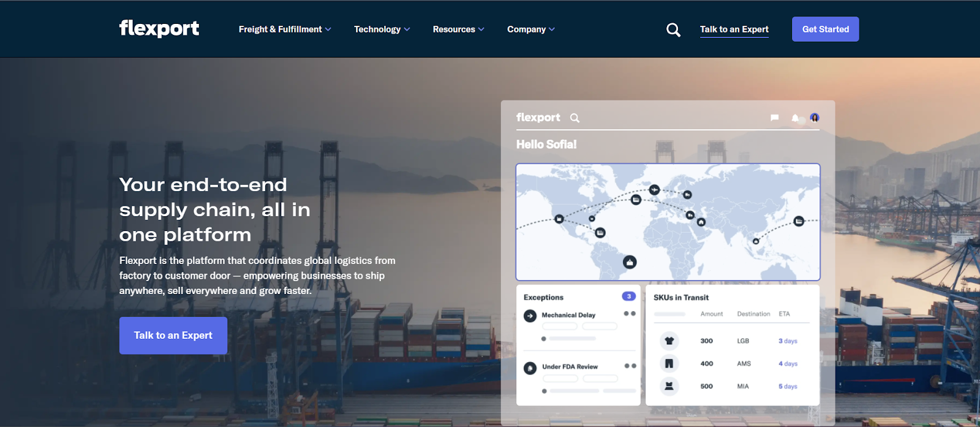Viewport: 980px width, 427px height.
Task: Click the Hello Sofia! greeting
Action: 546,145
